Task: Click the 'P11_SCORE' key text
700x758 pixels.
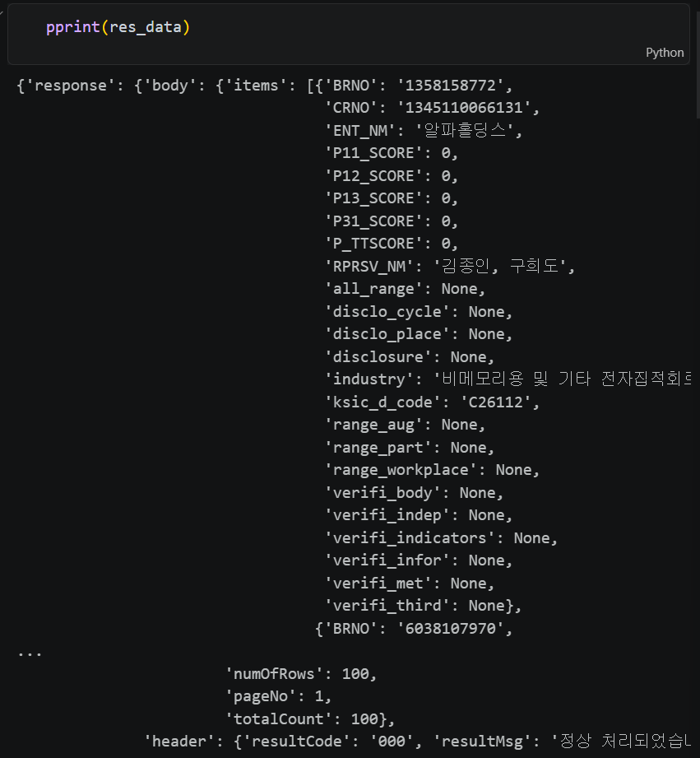Action: click(x=373, y=153)
